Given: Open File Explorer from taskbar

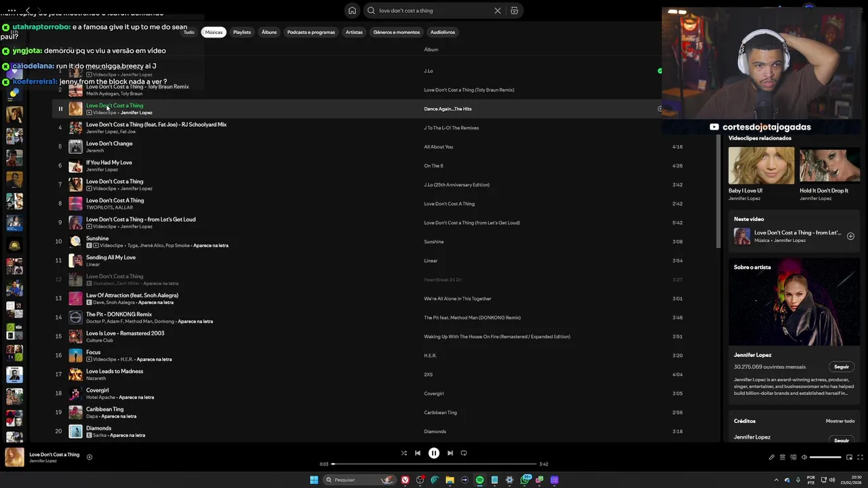Looking at the screenshot, I should click(450, 480).
